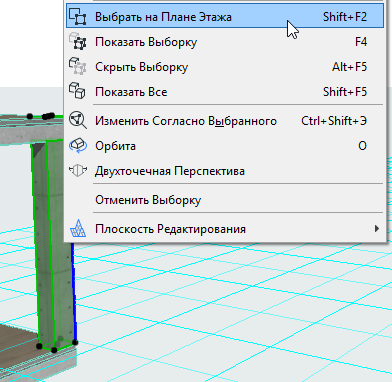The height and width of the screenshot is (382, 392).
Task: Activate 'Орбита' navigation mode entry
Action: click(x=225, y=146)
